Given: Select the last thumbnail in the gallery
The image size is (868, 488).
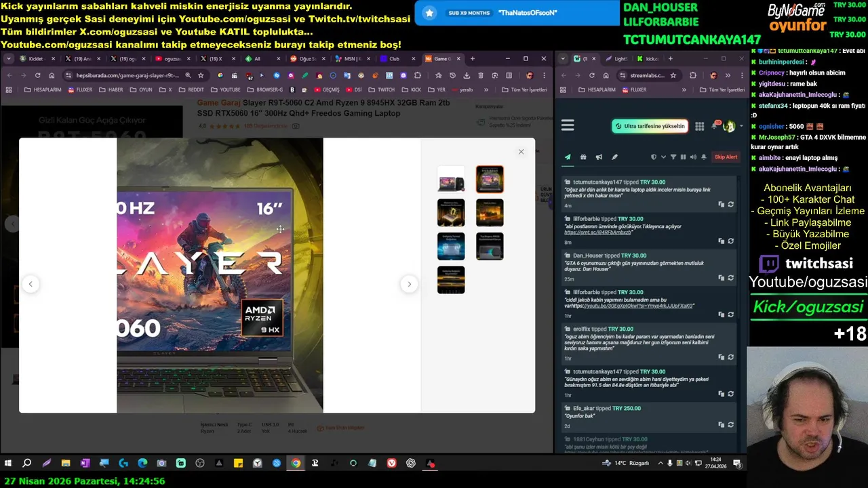Looking at the screenshot, I should [x=451, y=280].
